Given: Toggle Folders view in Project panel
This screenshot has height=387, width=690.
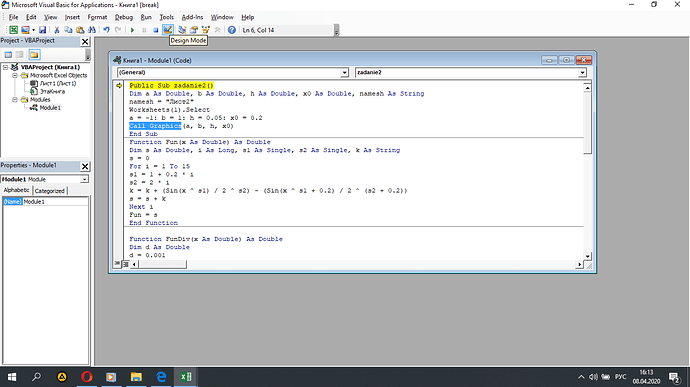Looking at the screenshot, I should coord(34,55).
